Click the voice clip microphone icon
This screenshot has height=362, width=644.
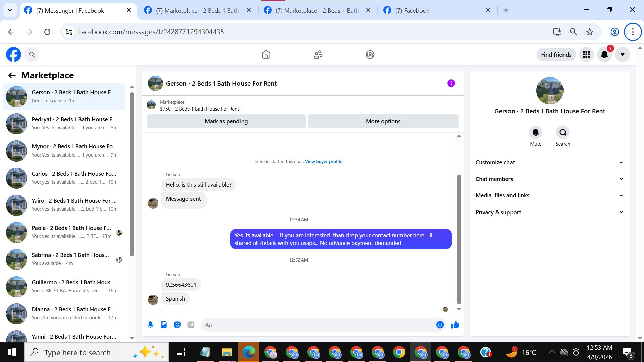coord(150,325)
